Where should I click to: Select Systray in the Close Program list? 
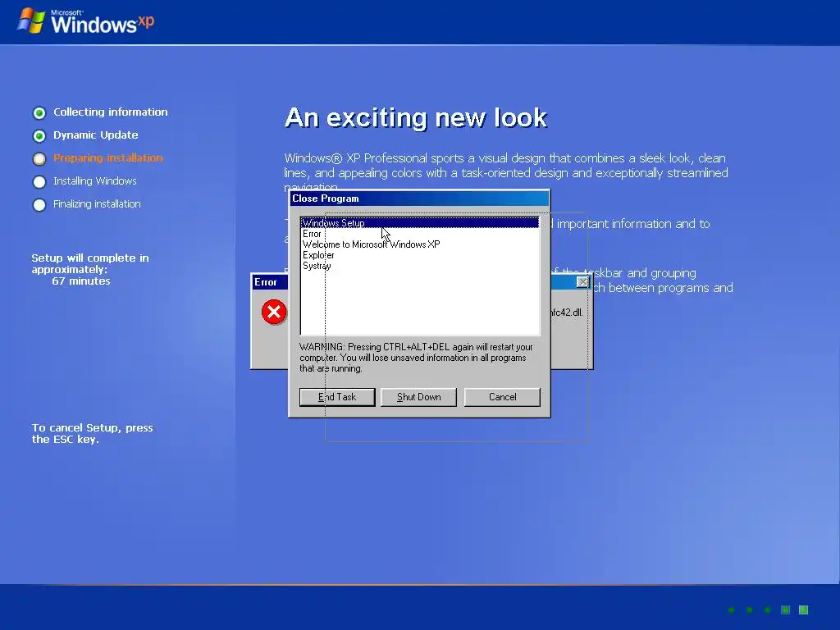(x=419, y=266)
